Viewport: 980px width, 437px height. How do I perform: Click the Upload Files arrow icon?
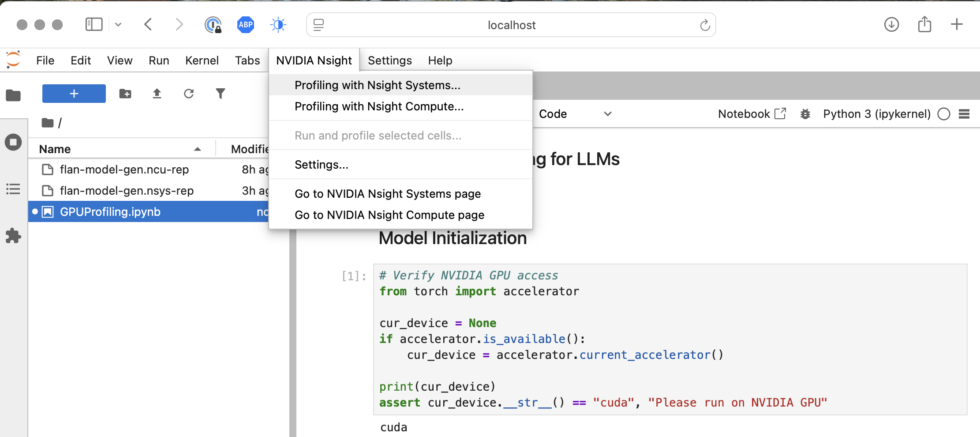[x=157, y=94]
